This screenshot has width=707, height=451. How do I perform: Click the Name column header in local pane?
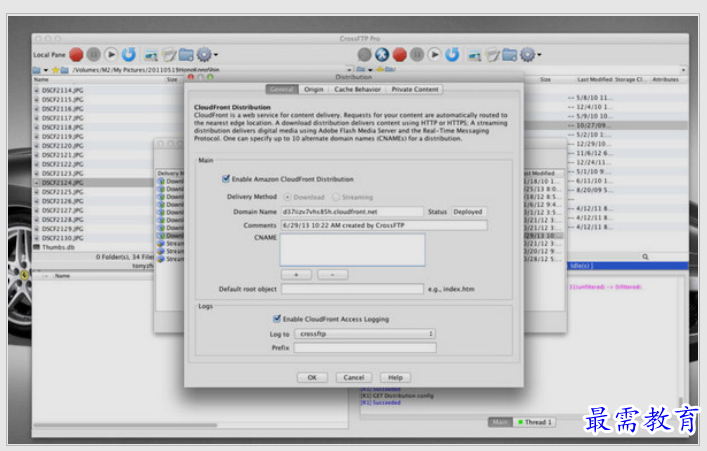pyautogui.click(x=41, y=79)
